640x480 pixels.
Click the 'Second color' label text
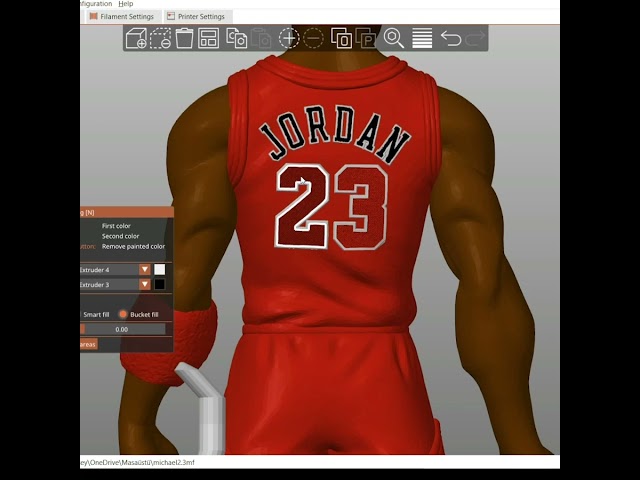tap(120, 236)
